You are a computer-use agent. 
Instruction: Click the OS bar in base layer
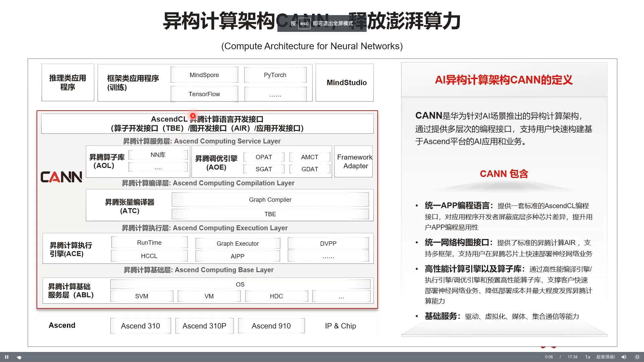(x=240, y=285)
